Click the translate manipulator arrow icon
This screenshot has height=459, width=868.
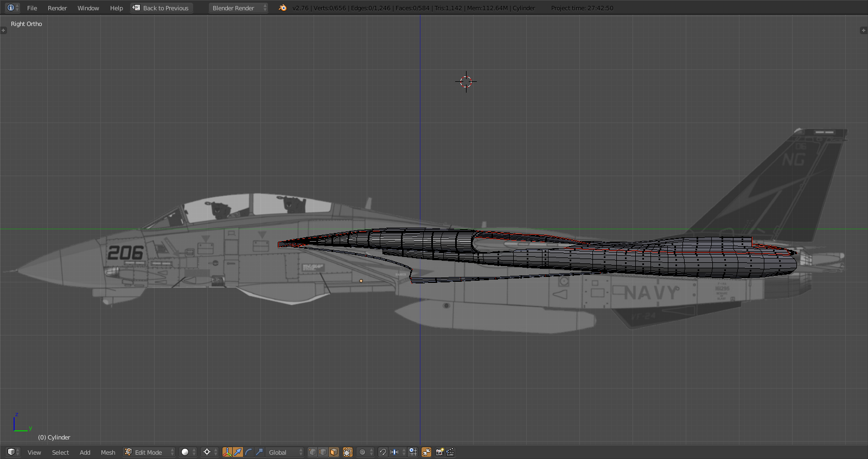click(238, 452)
